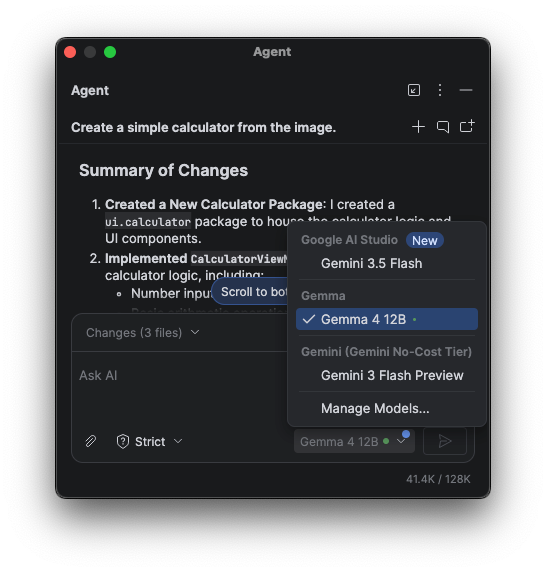Click the plus icon to start a new chat
546x572 pixels.
pyautogui.click(x=418, y=127)
